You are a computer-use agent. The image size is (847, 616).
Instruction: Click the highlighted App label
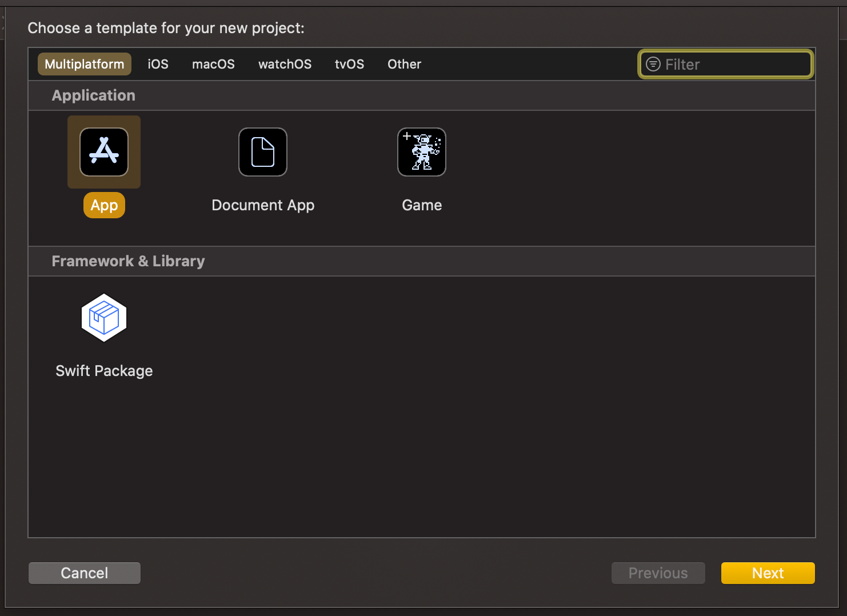[x=104, y=205]
